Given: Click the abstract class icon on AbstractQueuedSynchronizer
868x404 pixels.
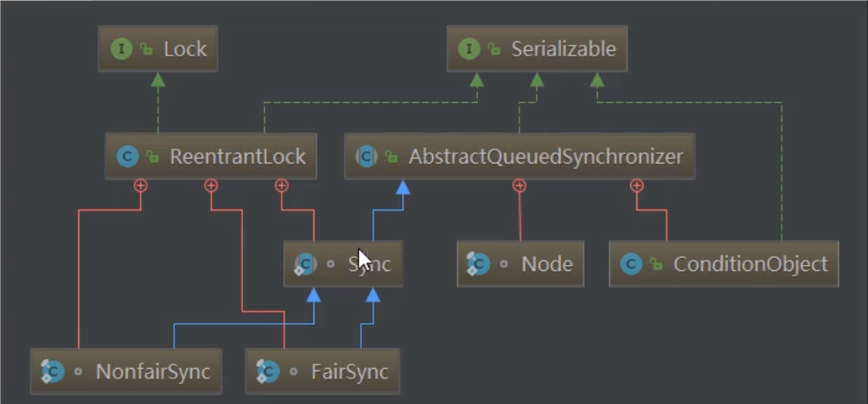Looking at the screenshot, I should click(x=366, y=156).
